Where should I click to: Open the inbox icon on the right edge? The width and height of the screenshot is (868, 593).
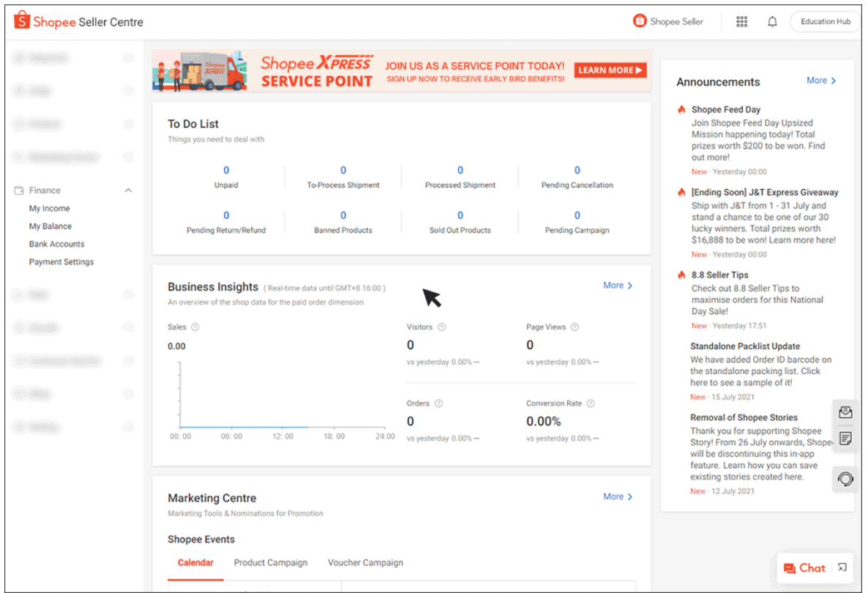(x=845, y=412)
